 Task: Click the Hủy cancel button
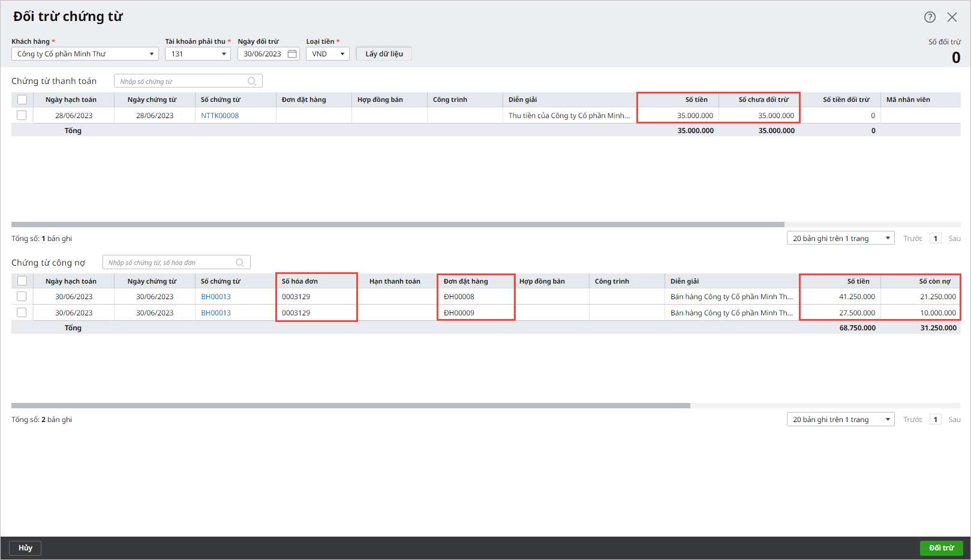[25, 548]
